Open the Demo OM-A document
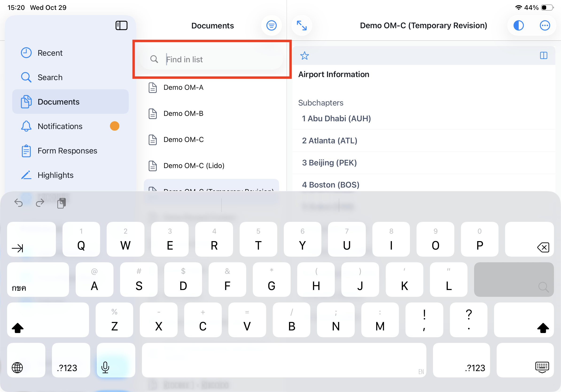Viewport: 561px width, 392px height. pos(183,87)
